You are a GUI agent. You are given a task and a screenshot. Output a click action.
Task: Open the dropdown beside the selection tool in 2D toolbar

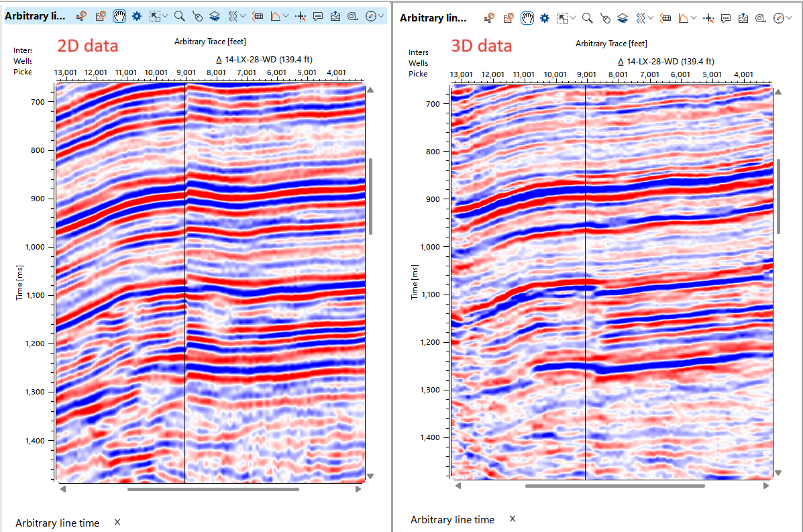pyautogui.click(x=165, y=17)
